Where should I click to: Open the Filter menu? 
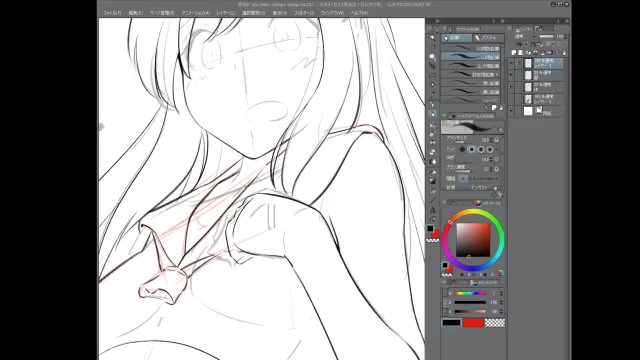304,13
